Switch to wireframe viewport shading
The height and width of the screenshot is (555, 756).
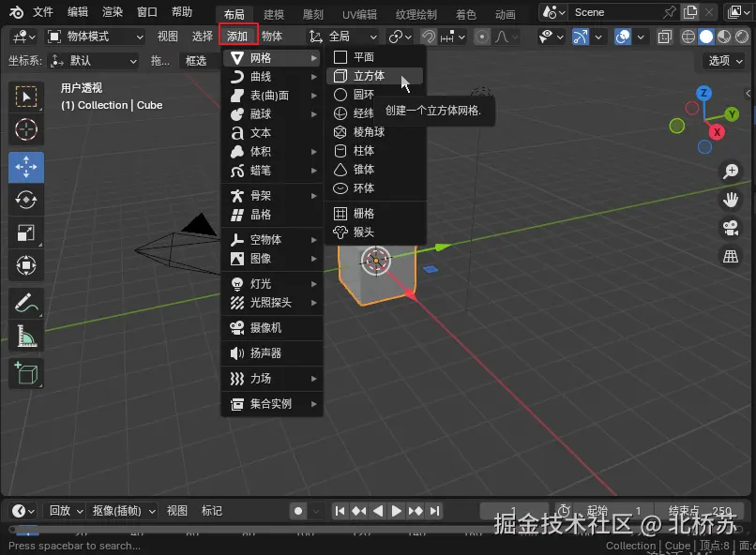688,37
